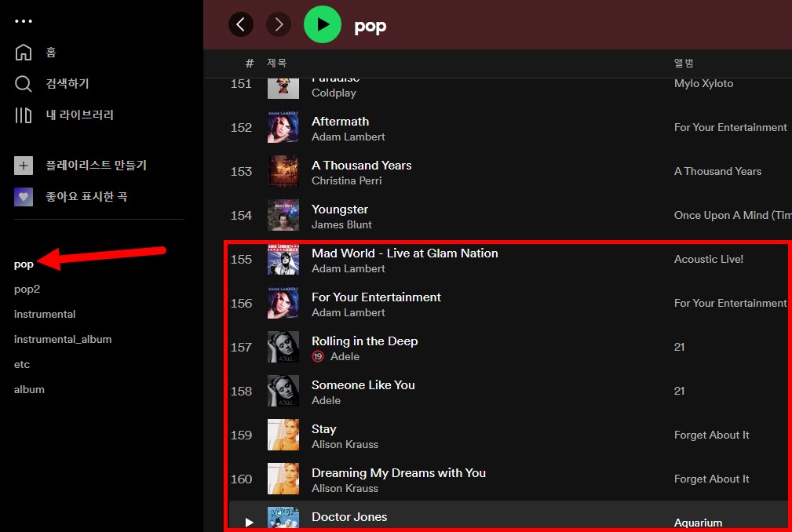
Task: Click the 제목 column header
Action: [277, 63]
